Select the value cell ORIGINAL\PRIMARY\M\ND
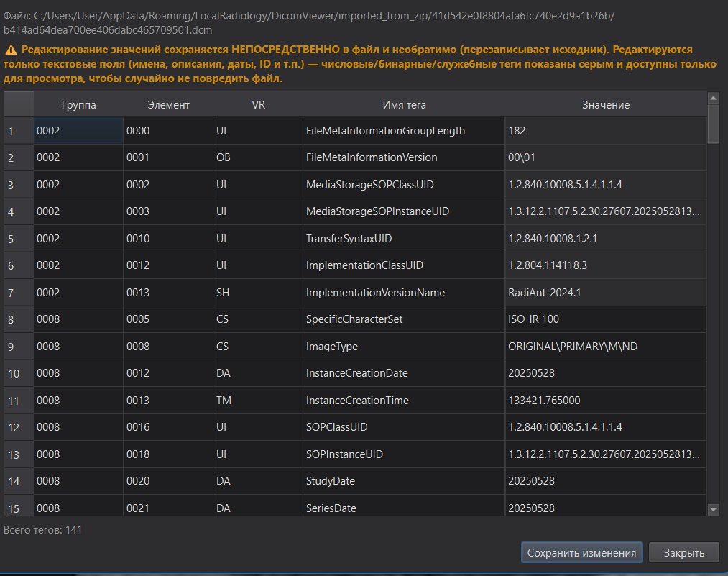Screen dimensions: 728x576 click(x=605, y=347)
